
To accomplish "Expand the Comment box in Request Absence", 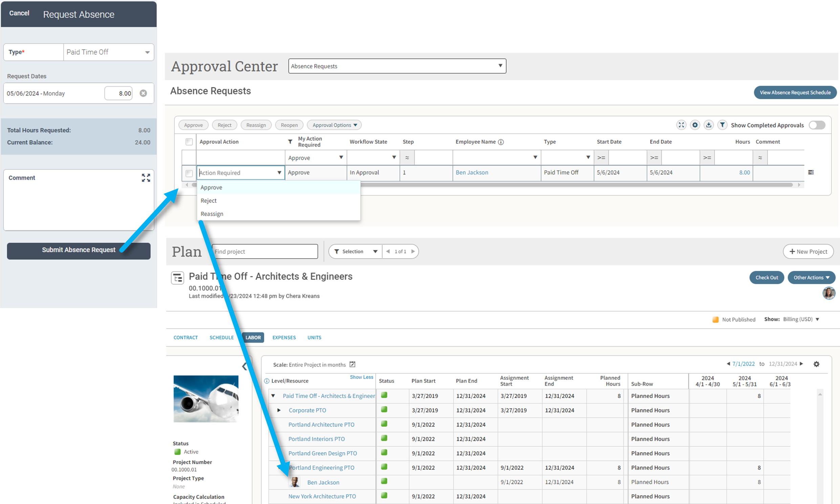I will 146,178.
